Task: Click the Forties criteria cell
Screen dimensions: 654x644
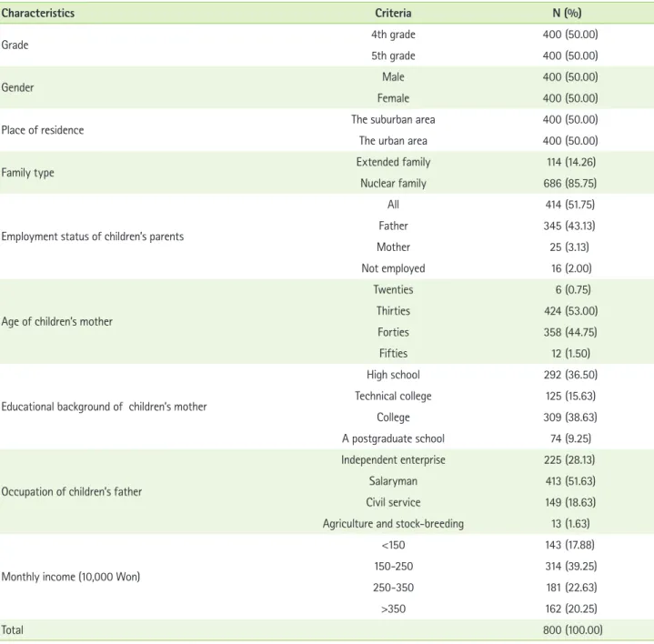Action: pos(393,332)
